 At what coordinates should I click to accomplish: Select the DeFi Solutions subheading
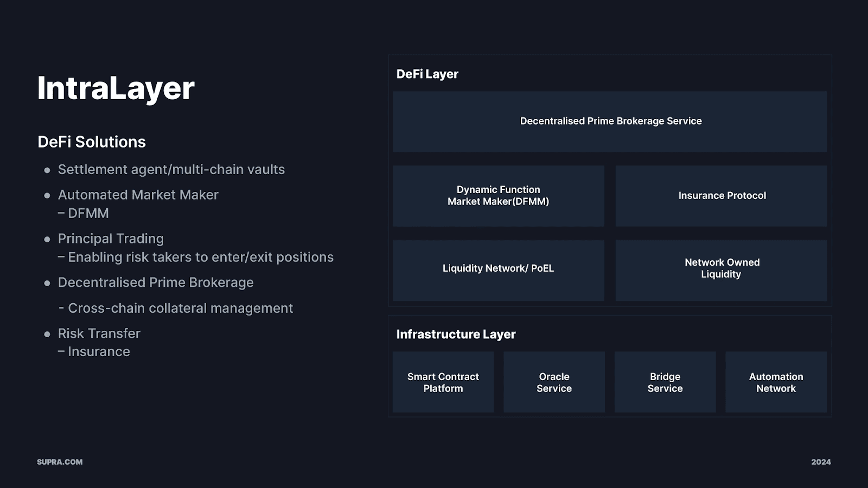(92, 142)
